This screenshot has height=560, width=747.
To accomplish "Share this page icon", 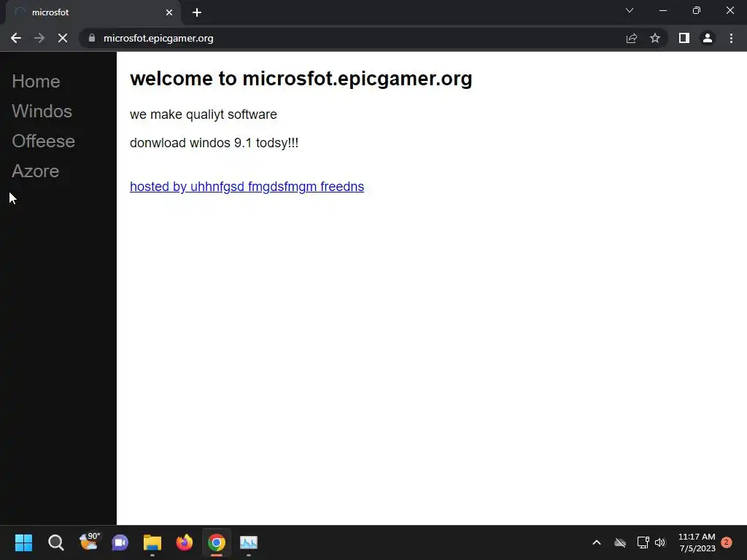I will pyautogui.click(x=632, y=38).
